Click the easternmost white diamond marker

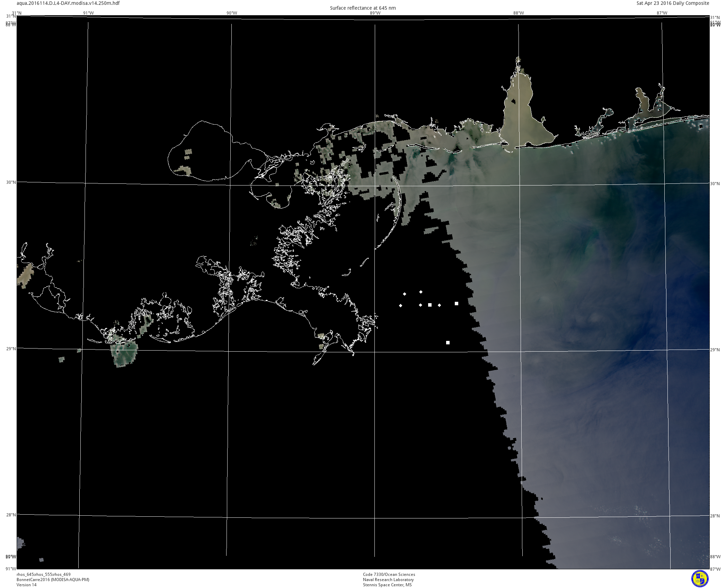tap(440, 305)
